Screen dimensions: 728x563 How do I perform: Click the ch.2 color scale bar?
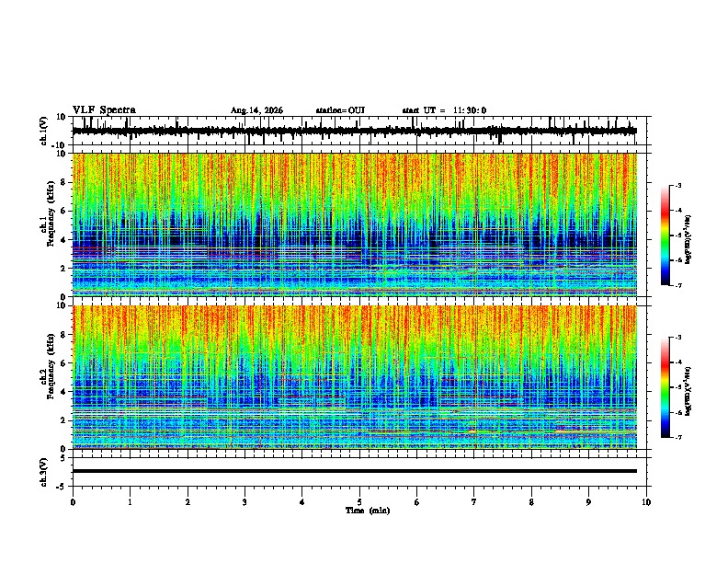click(x=665, y=387)
